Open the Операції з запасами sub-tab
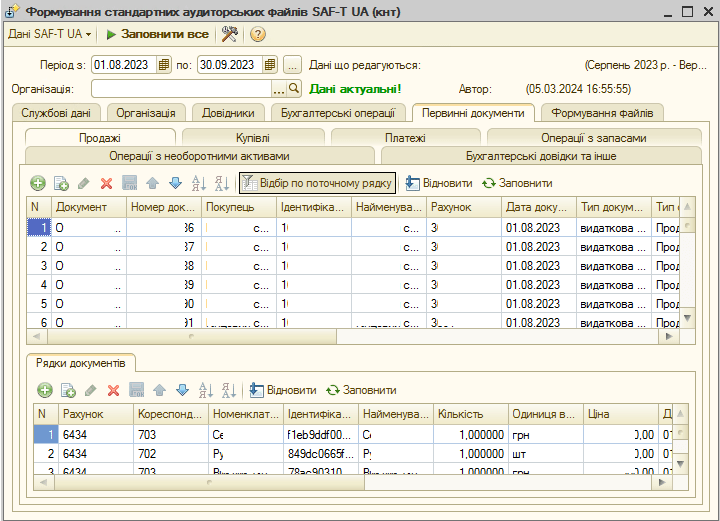720x521 pixels. point(594,138)
